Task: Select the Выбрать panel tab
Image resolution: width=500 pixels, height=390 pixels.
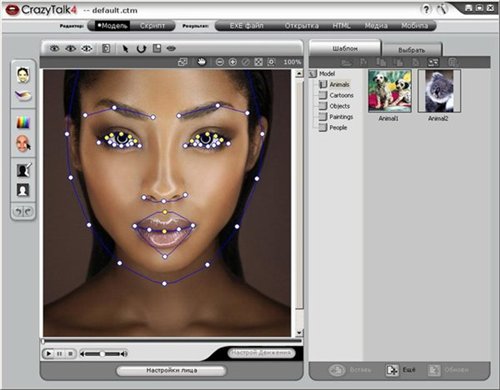Action: [412, 50]
